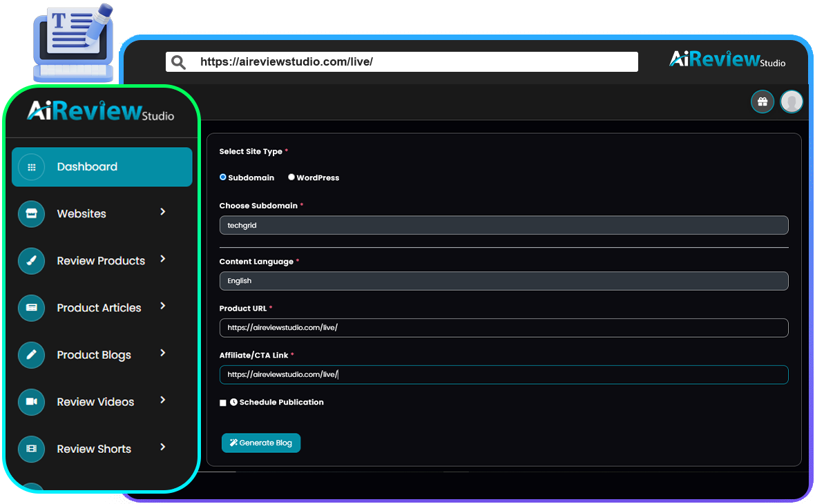Open the Content Language dropdown
Screen dimensions: 815x504
coord(504,281)
